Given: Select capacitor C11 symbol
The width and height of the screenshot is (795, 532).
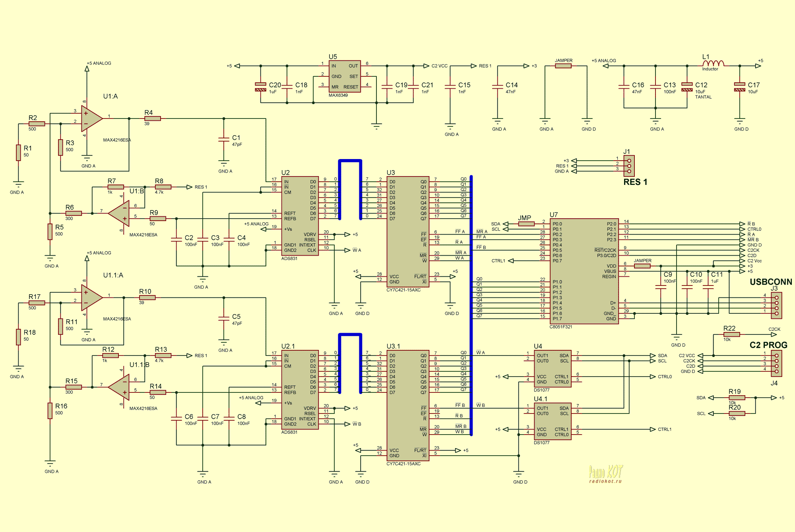Looking at the screenshot, I should click(x=708, y=287).
